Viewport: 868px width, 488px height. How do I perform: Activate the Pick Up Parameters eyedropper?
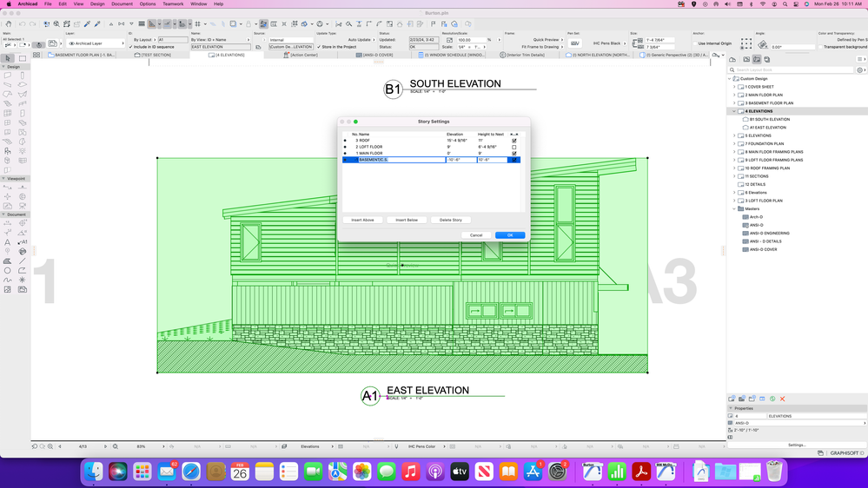click(x=87, y=23)
